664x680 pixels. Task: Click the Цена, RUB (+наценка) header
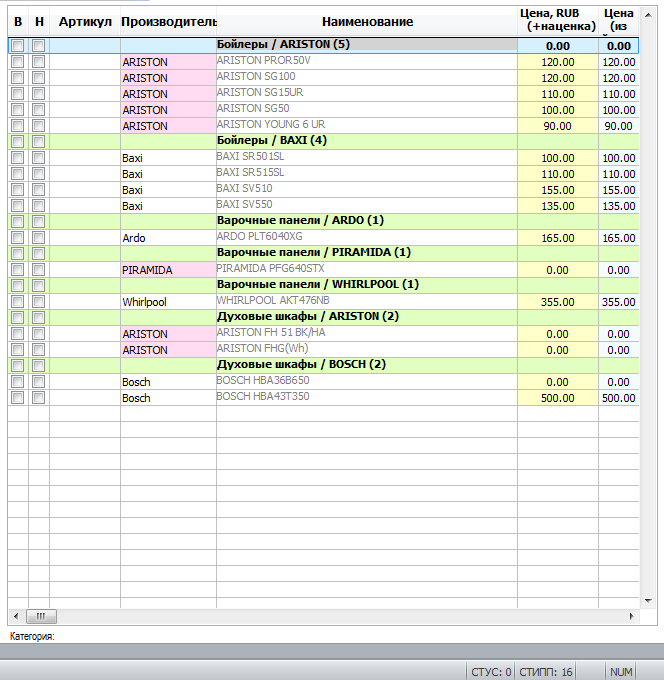pos(558,20)
